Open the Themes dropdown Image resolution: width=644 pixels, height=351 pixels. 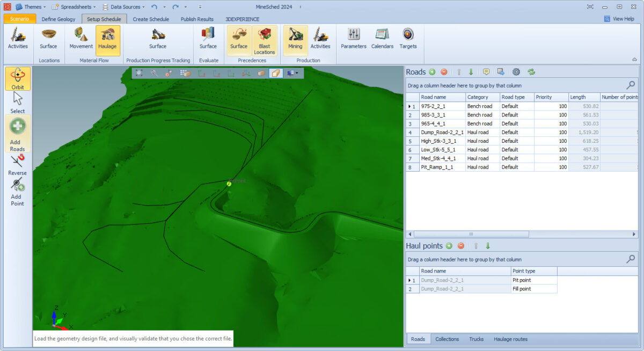coord(32,7)
